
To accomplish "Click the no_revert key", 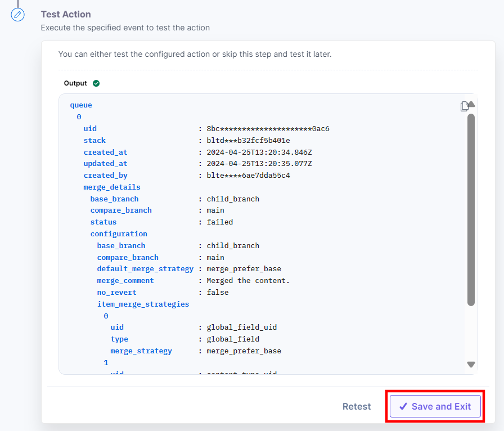I will click(x=117, y=292).
